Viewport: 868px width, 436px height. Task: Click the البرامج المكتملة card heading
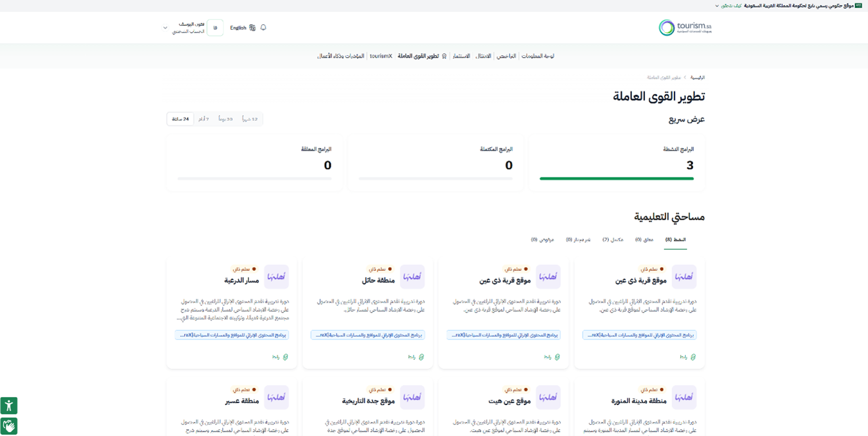(x=496, y=149)
